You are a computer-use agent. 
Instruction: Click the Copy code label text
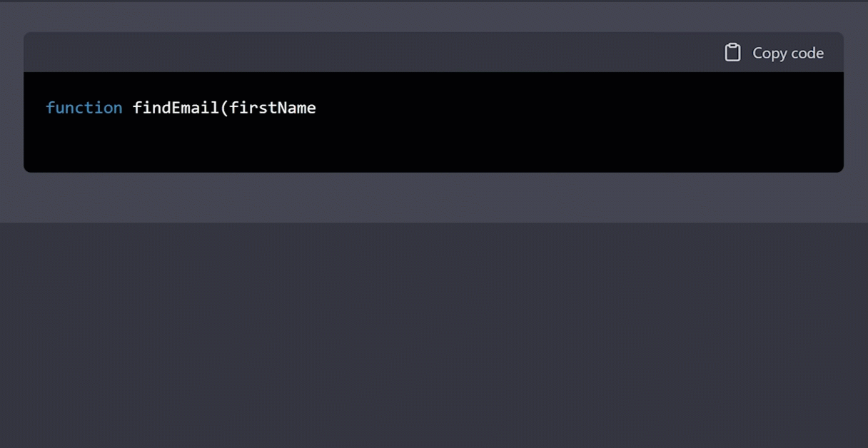point(788,53)
